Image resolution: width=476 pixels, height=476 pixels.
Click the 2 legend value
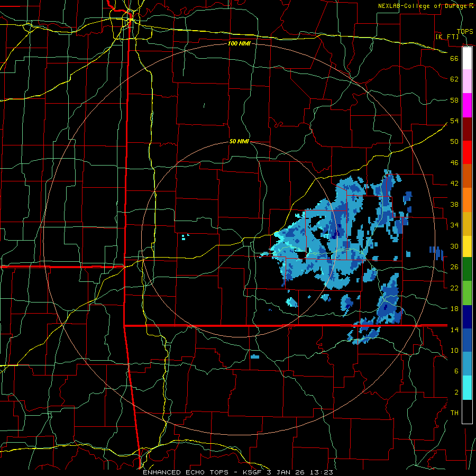tap(456, 392)
